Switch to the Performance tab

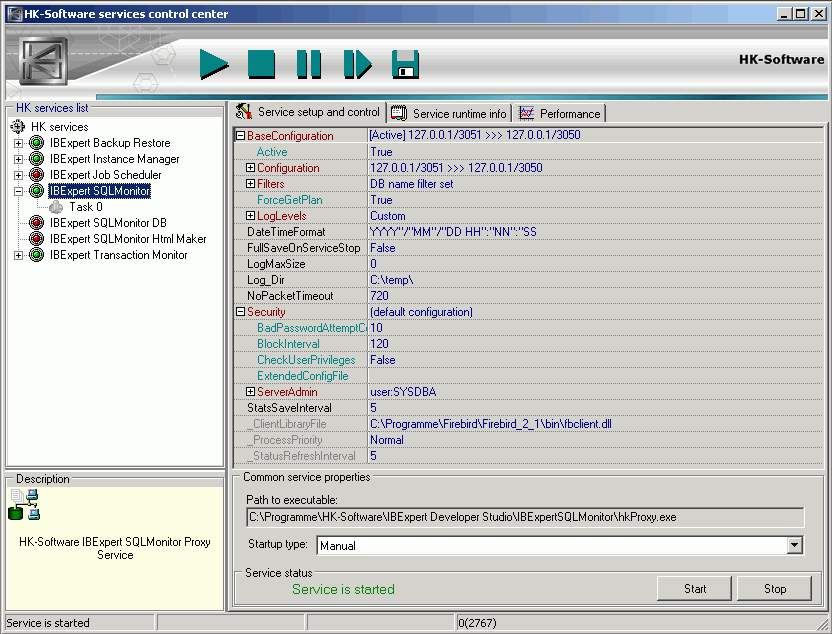(559, 114)
